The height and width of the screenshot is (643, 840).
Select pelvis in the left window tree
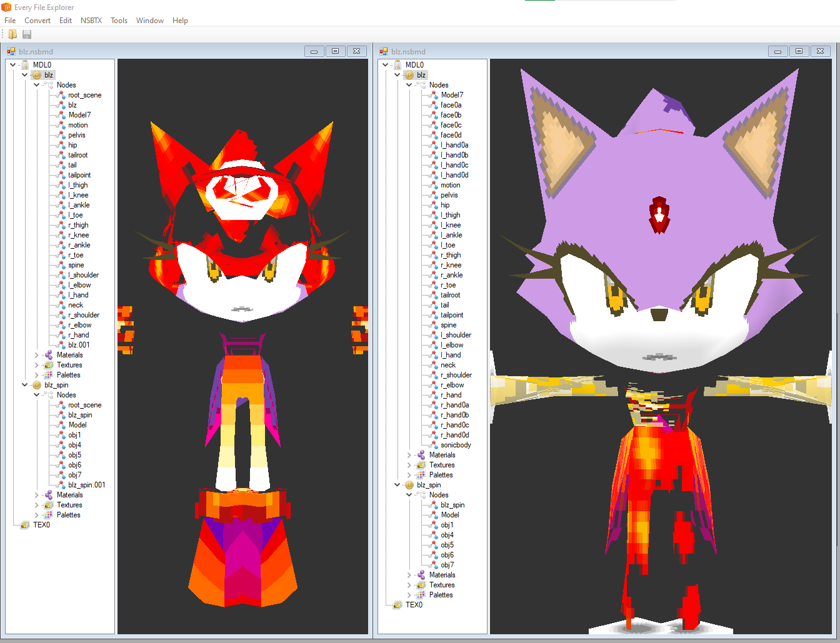point(77,135)
